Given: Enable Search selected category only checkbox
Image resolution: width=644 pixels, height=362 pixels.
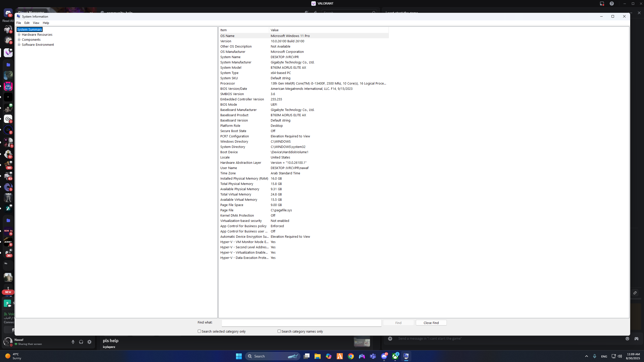Looking at the screenshot, I should click(199, 331).
